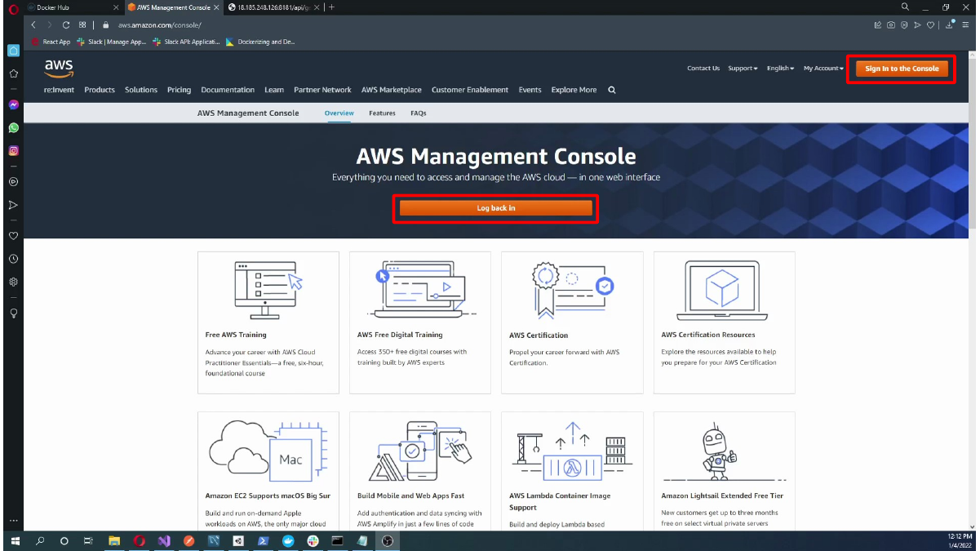Open a new tab with plus button
980x551 pixels.
[331, 7]
